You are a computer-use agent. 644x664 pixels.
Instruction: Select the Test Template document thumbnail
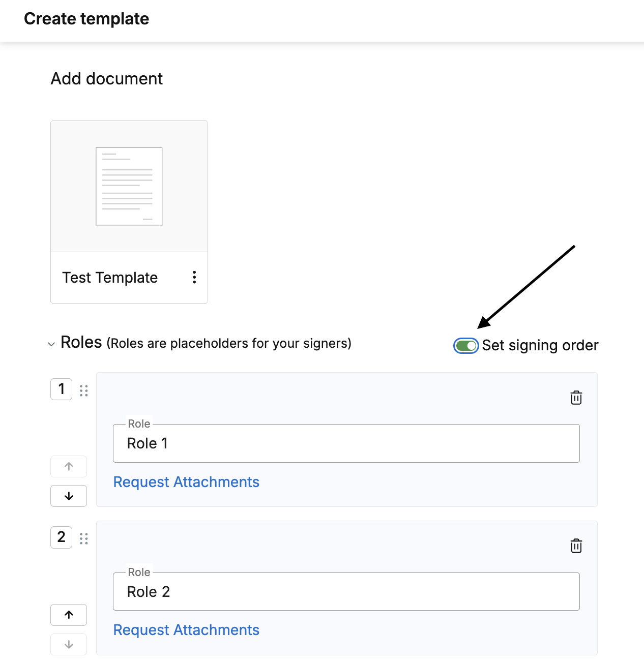tap(129, 186)
